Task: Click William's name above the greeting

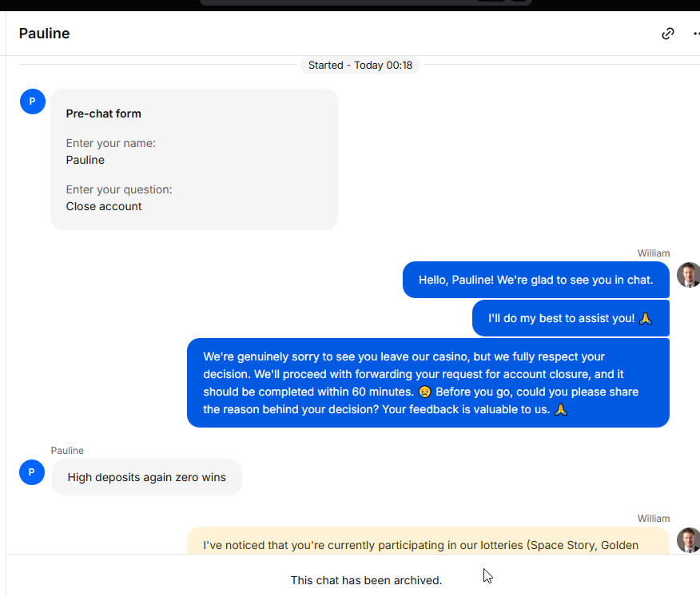Action: [x=653, y=253]
